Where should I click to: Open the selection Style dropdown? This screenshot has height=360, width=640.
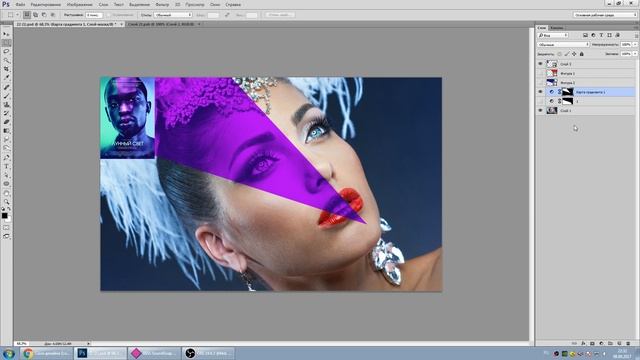tap(173, 15)
